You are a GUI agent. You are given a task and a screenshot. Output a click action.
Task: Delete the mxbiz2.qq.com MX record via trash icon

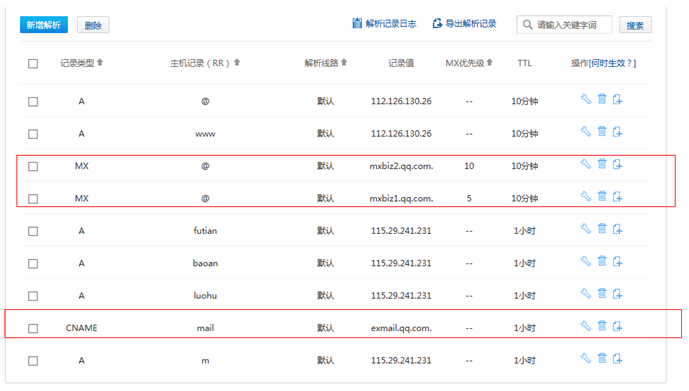pos(602,164)
